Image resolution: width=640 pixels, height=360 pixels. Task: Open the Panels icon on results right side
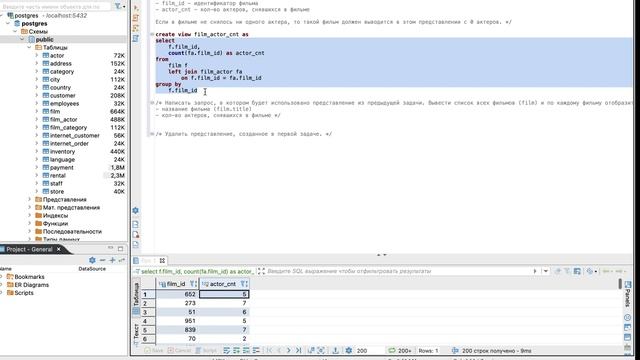[628, 284]
